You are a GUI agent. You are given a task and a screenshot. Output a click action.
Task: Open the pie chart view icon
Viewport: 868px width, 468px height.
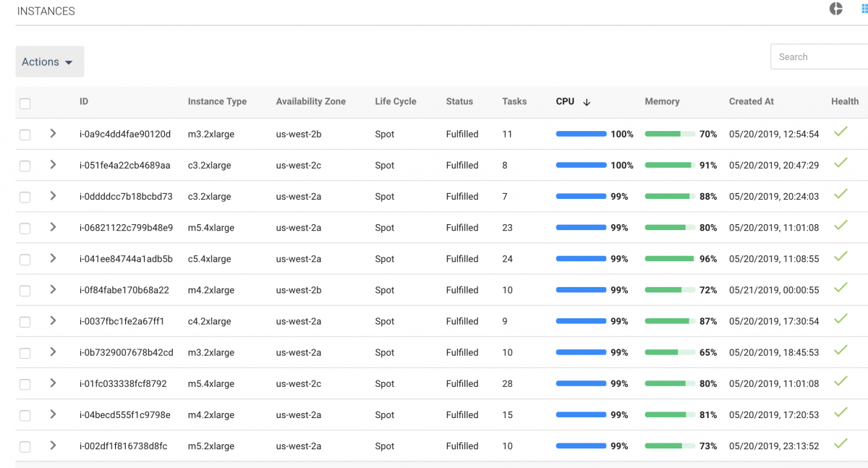point(835,9)
